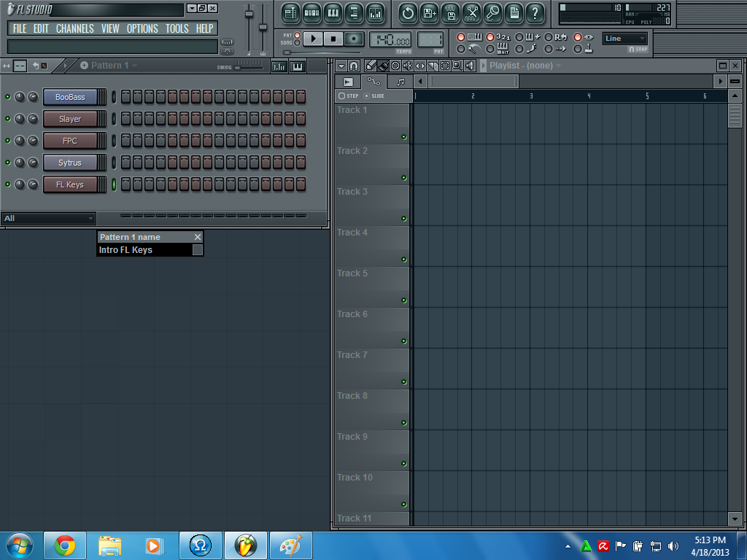
Task: Open the TOOLS menu
Action: coord(177,28)
